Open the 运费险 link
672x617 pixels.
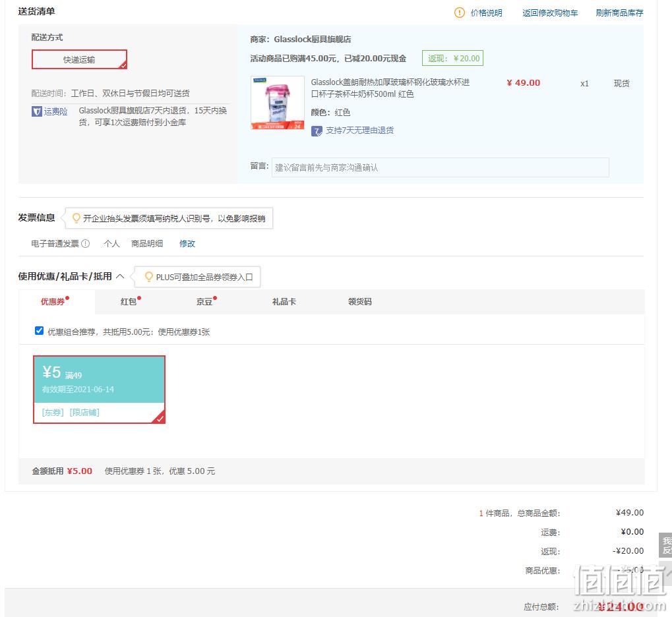coord(55,111)
